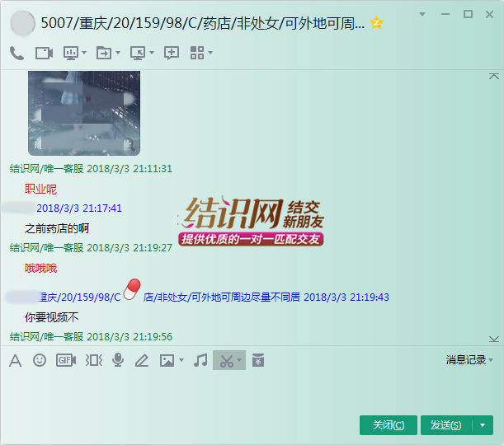
Task: Open the send image dropdown arrow
Action: 181,360
